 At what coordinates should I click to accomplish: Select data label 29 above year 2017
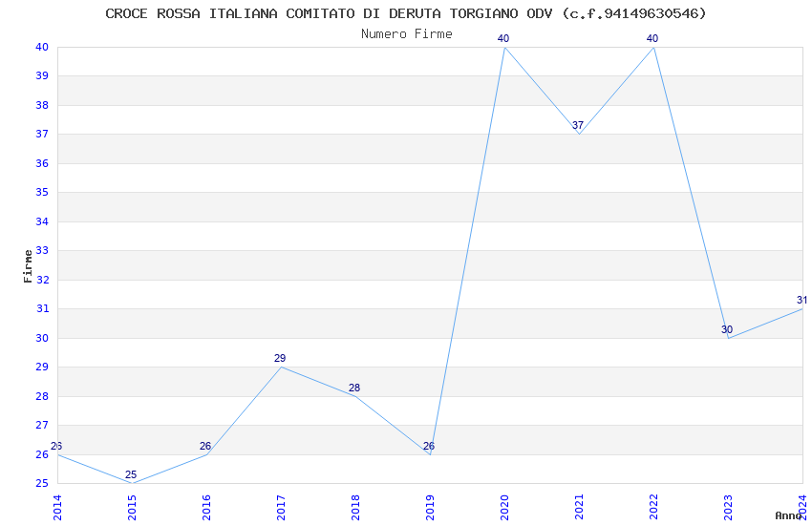point(280,358)
